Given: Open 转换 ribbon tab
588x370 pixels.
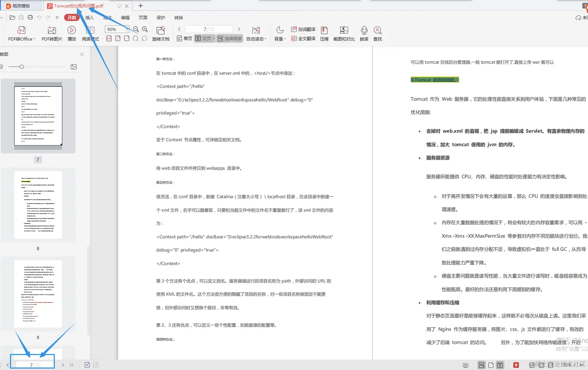Looking at the screenshot, I should (x=179, y=17).
